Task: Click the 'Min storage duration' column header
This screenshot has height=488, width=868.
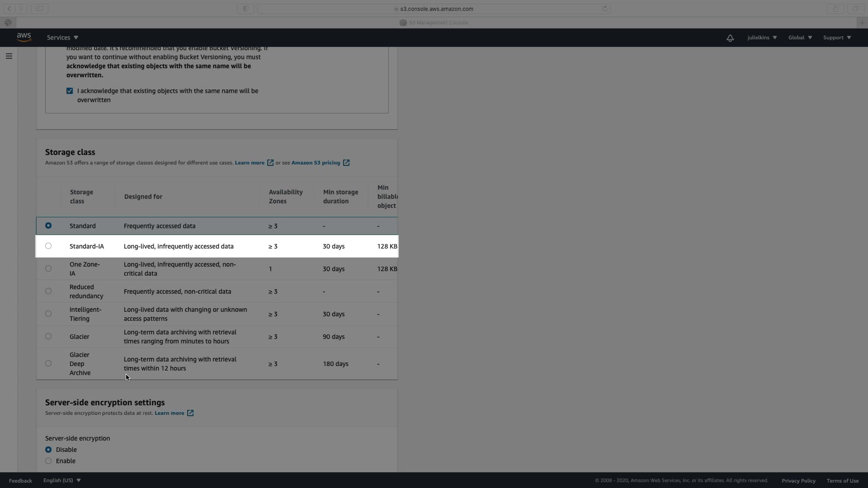Action: [341, 197]
